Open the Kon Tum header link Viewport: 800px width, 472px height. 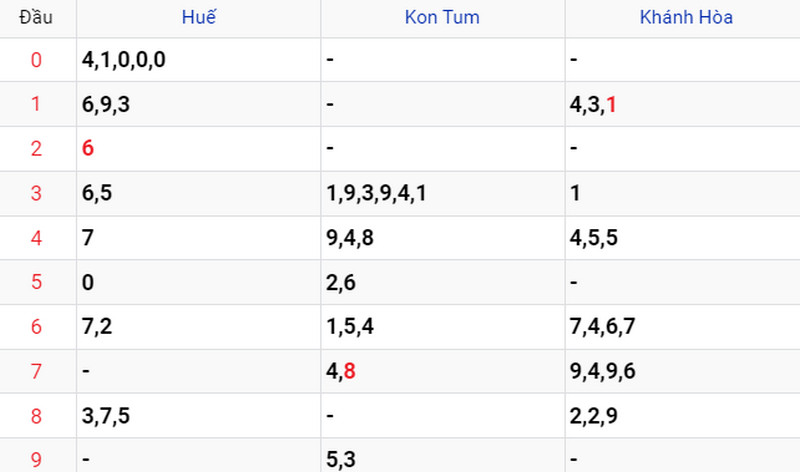(442, 18)
